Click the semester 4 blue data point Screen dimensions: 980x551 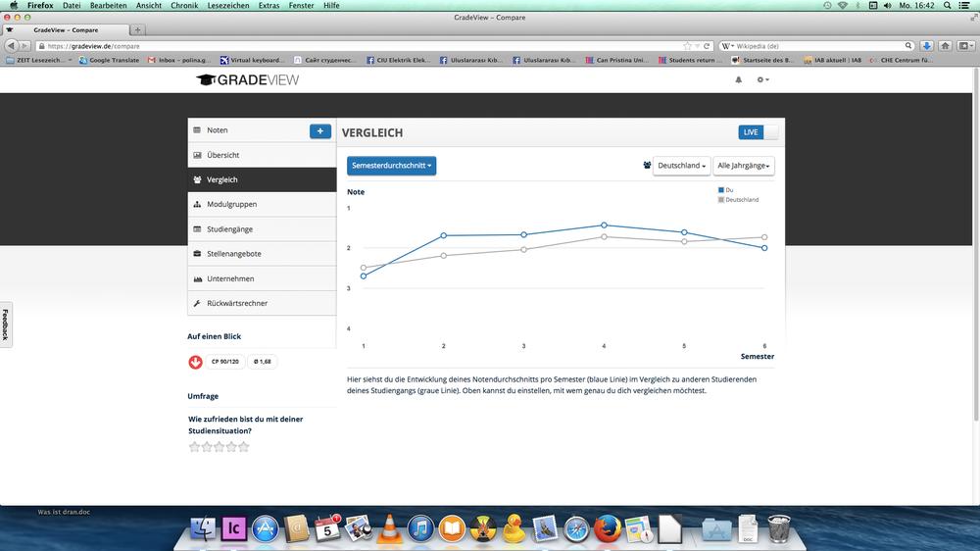[x=604, y=225]
